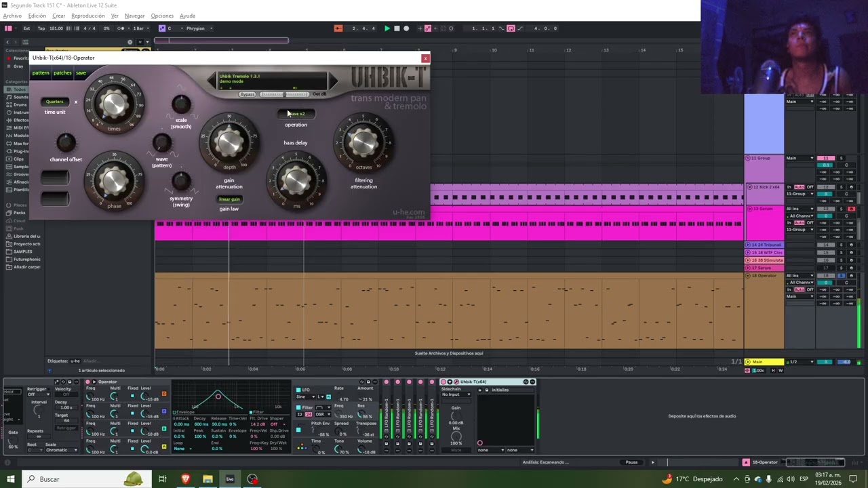Click the stop button in transport
The image size is (868, 488).
(397, 28)
